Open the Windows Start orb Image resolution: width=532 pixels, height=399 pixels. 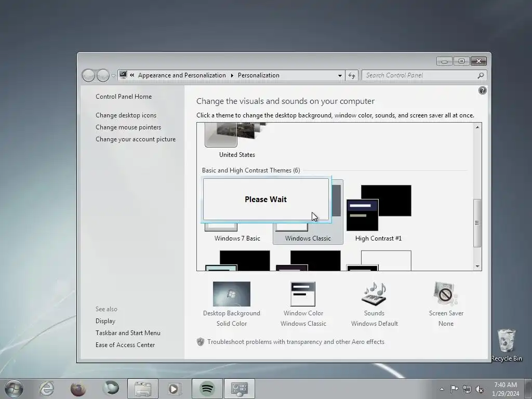pyautogui.click(x=14, y=389)
